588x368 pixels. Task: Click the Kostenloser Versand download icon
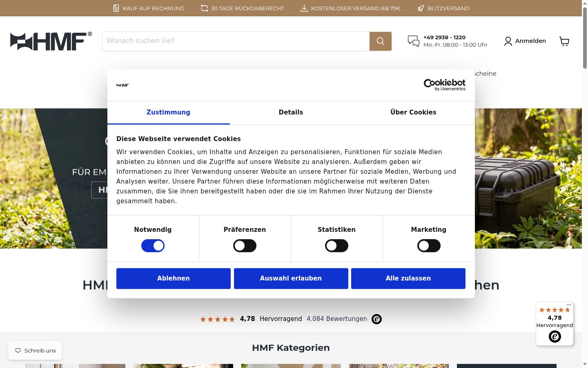click(x=304, y=8)
